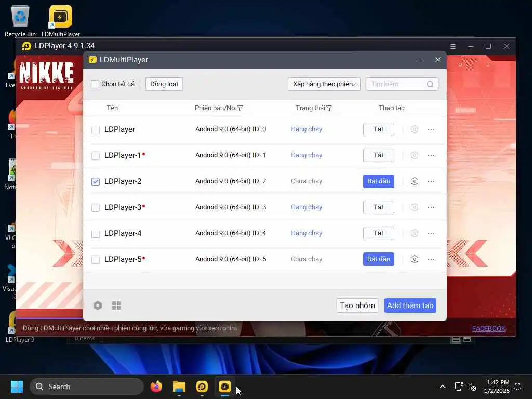
Task: Focus the Tìm kiếm search field
Action: coord(402,84)
